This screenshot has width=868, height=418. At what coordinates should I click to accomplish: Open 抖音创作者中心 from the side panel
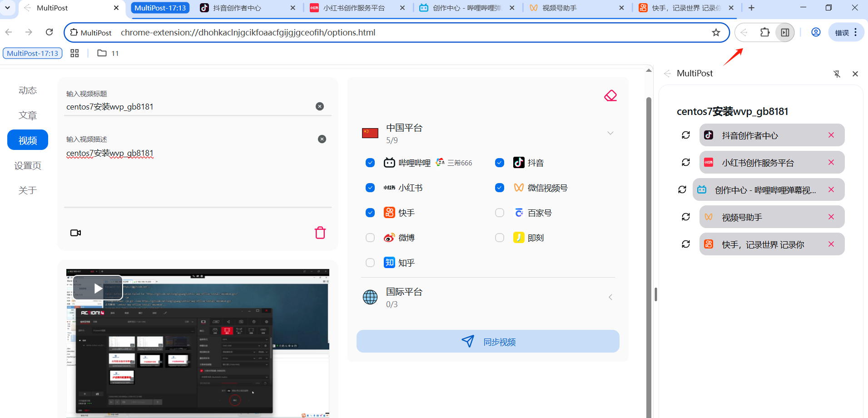coord(772,135)
